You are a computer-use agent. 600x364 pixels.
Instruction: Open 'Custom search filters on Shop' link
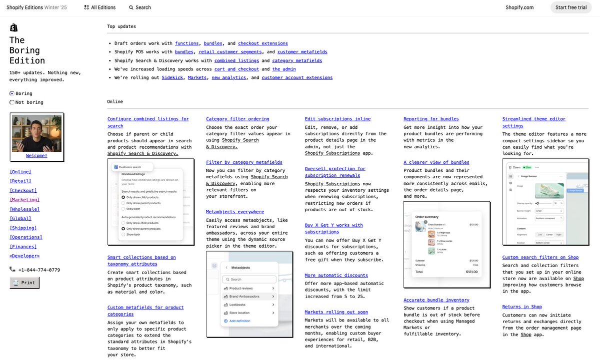tap(540, 257)
